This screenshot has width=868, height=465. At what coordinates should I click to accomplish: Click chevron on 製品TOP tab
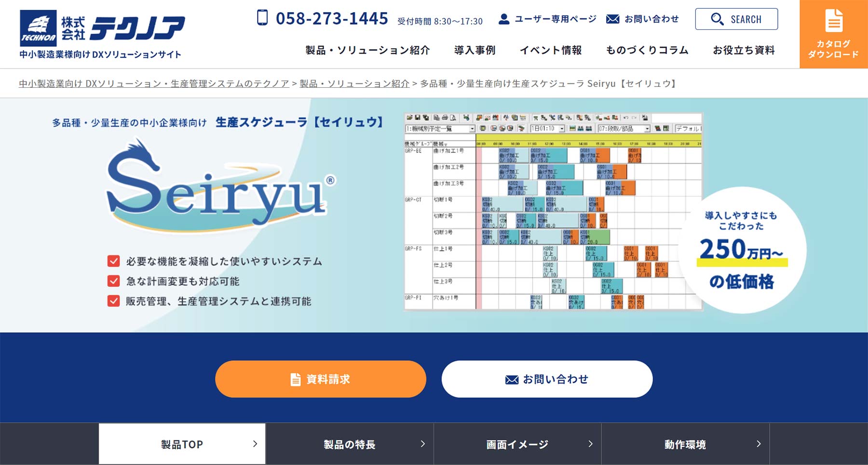coord(255,444)
